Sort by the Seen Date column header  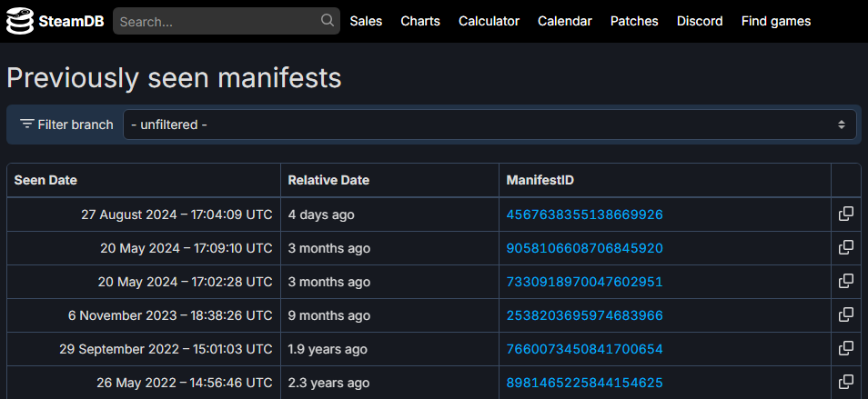click(45, 180)
